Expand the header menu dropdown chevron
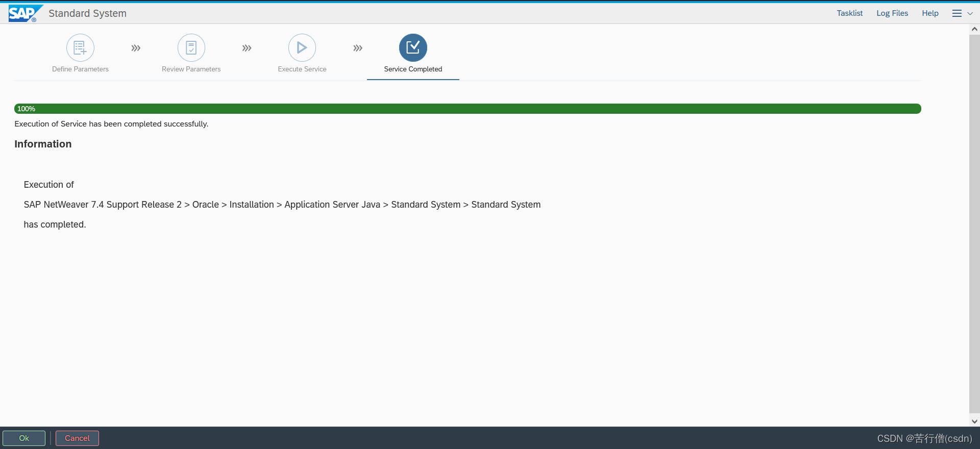980x449 pixels. point(970,13)
